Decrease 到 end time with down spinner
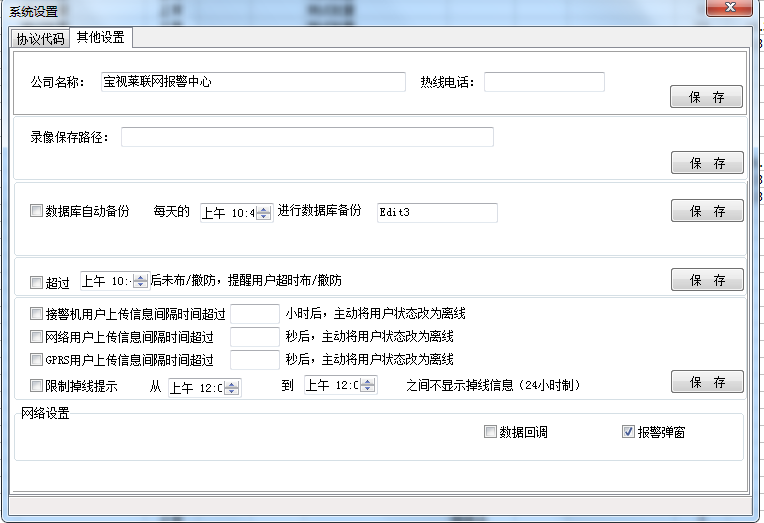 point(368,388)
